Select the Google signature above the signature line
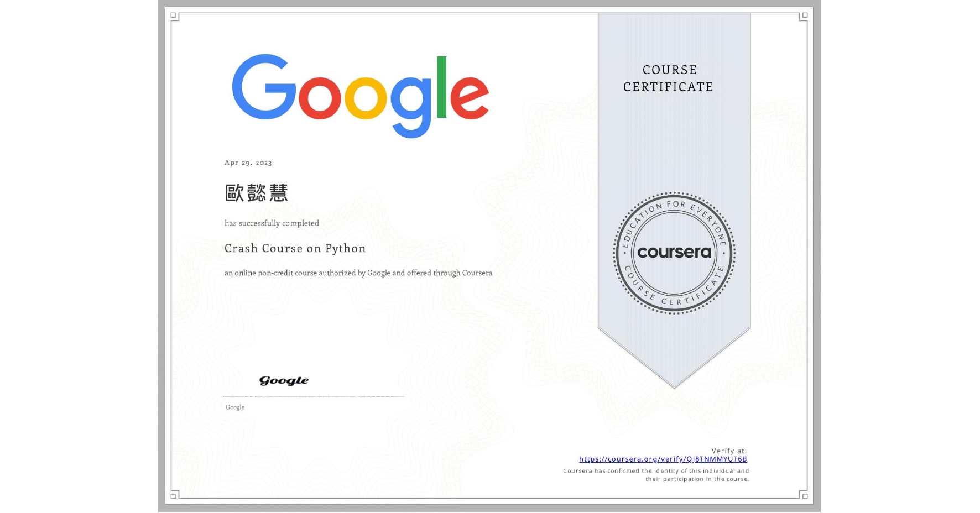This screenshot has height=513, width=980. [283, 380]
